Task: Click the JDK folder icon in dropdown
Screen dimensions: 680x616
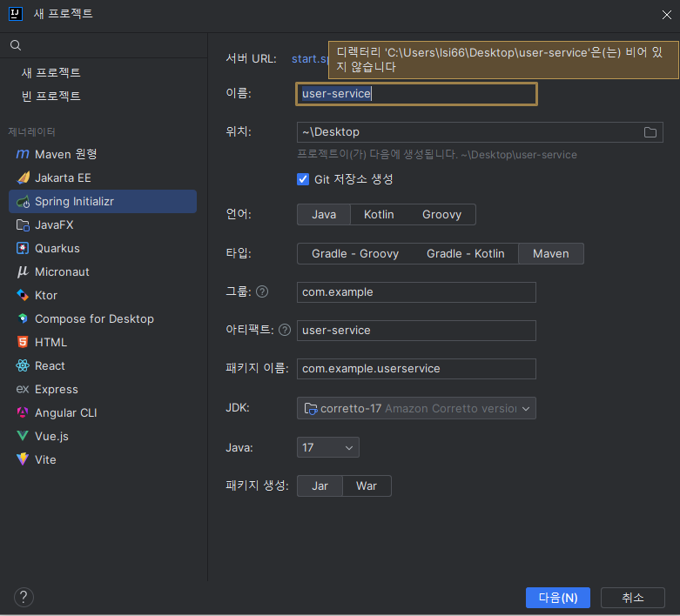Action: [311, 408]
